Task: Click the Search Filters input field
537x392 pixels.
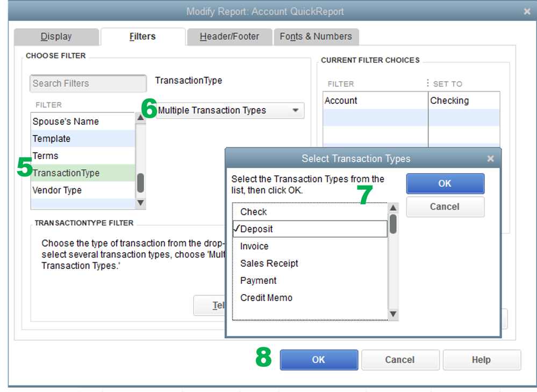Action: click(88, 83)
